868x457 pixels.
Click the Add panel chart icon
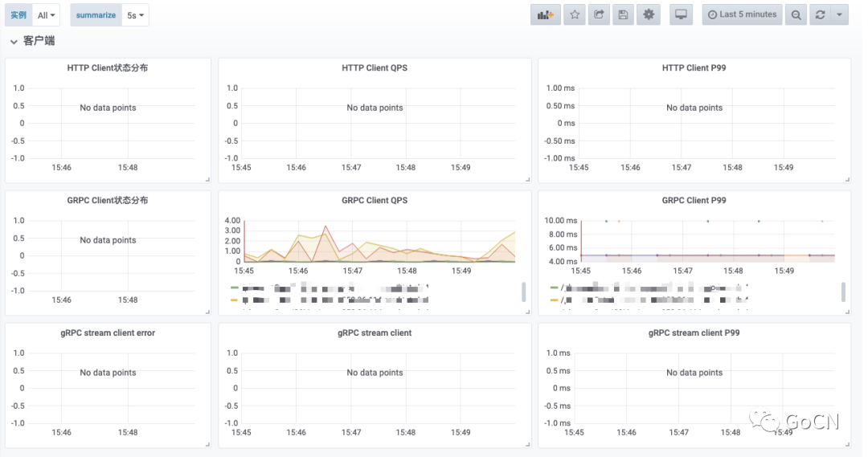click(x=545, y=15)
